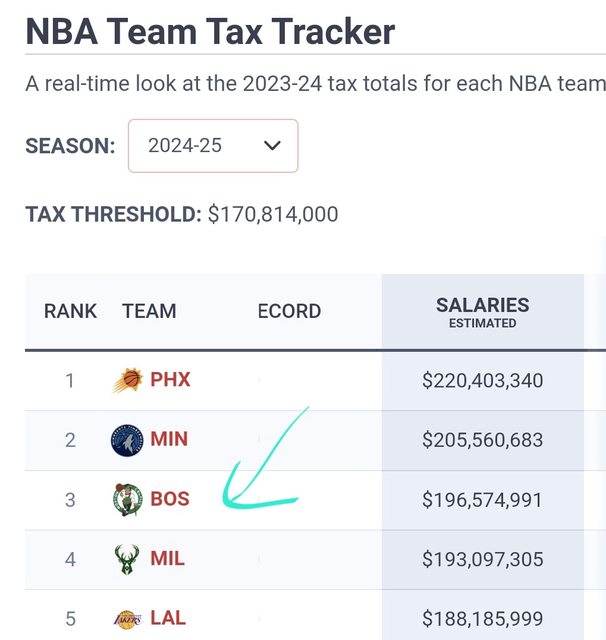This screenshot has width=606, height=640.
Task: Open the MIL team link
Action: [x=168, y=558]
